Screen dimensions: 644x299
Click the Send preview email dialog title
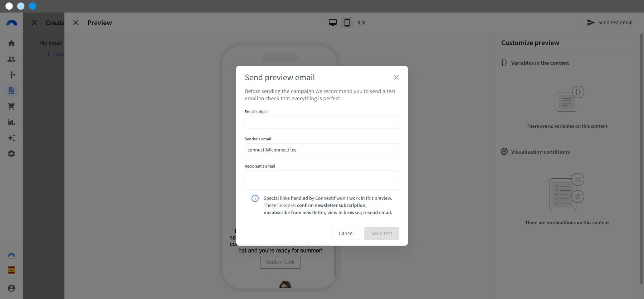280,77
